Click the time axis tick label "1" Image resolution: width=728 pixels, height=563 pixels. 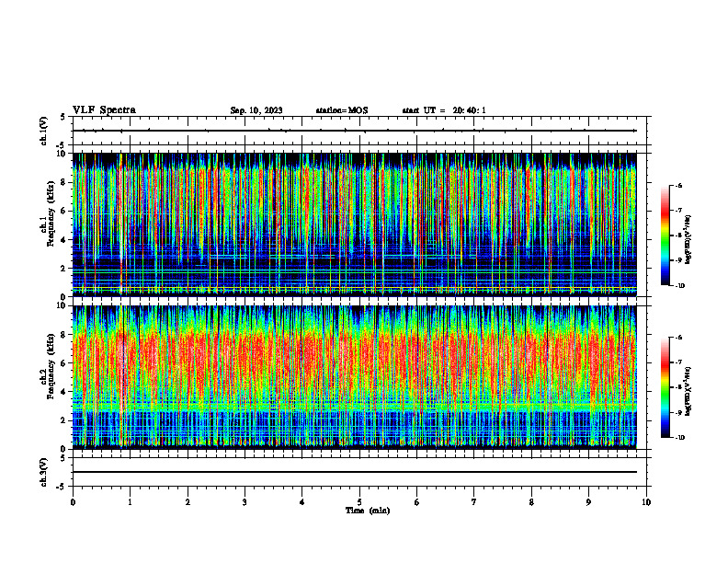click(x=130, y=502)
